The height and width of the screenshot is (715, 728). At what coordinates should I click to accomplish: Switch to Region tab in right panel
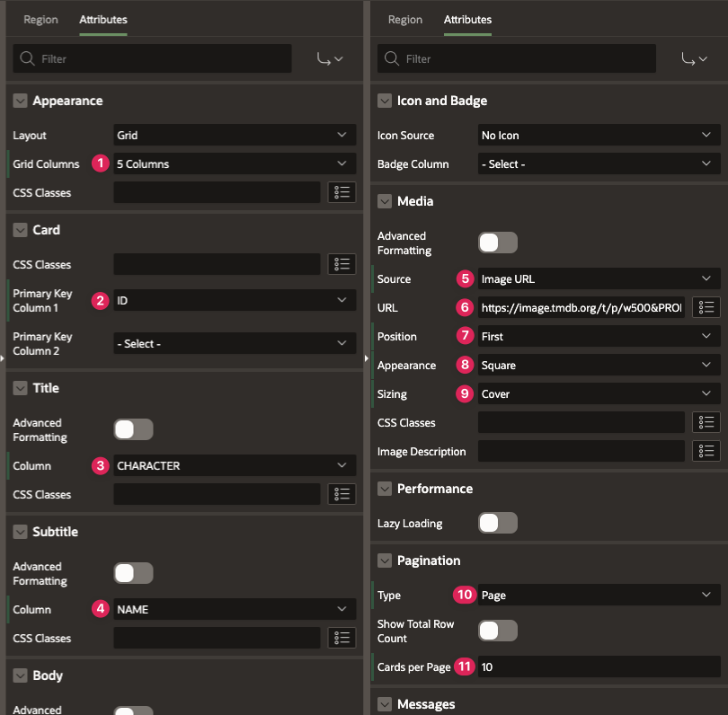click(405, 20)
